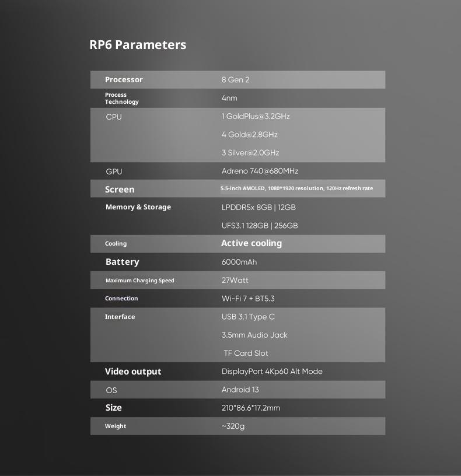
Task: Select the Processor row label
Action: coord(124,80)
